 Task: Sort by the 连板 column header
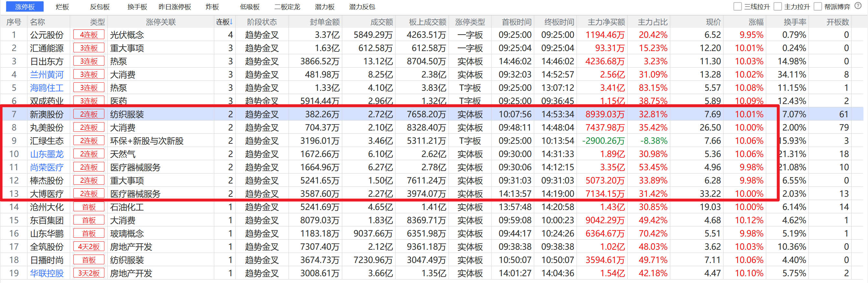pyautogui.click(x=224, y=22)
